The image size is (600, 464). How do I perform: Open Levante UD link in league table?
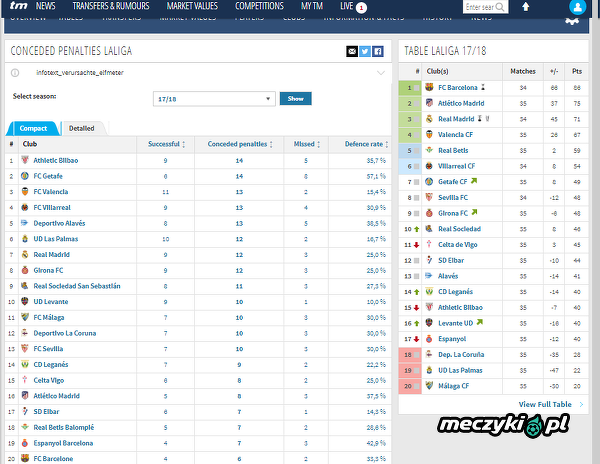tap(455, 323)
